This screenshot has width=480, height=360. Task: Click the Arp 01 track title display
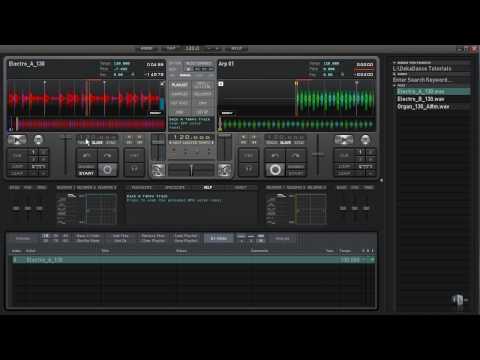[226, 64]
